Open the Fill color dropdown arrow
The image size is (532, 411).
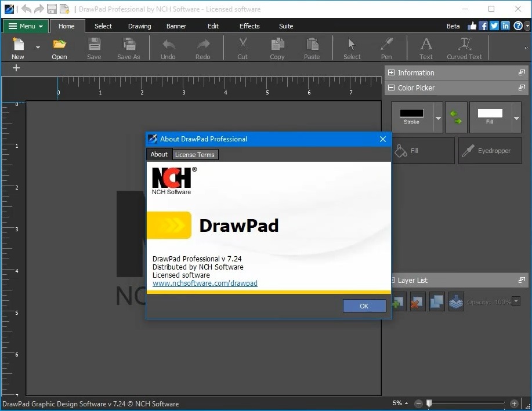[516, 117]
